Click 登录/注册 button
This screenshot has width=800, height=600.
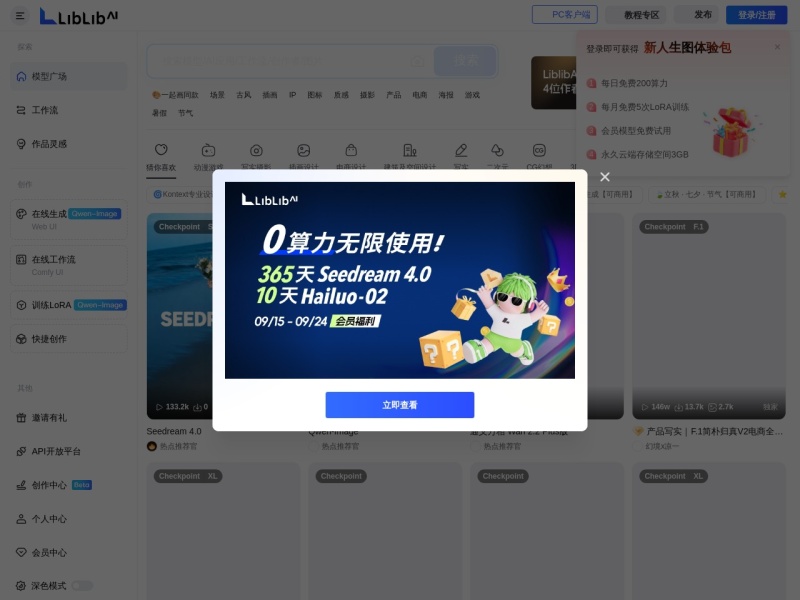tap(756, 15)
